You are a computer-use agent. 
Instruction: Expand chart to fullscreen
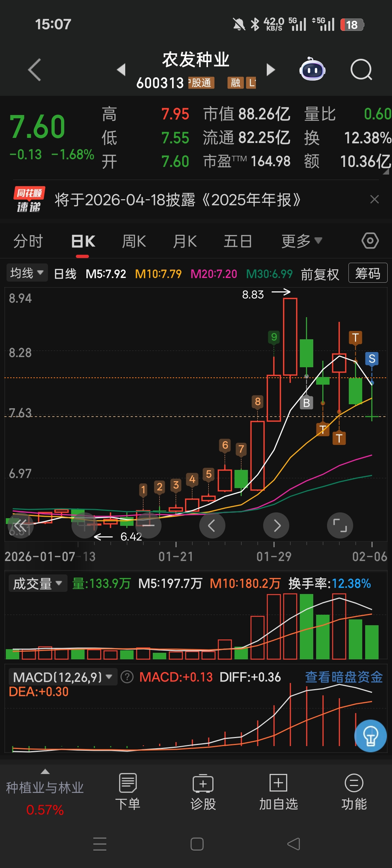point(340,525)
